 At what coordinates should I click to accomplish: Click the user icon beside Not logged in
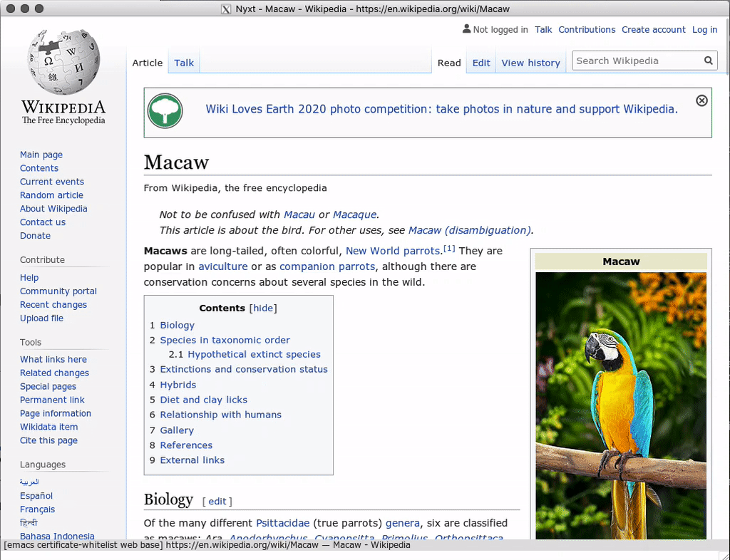[466, 28]
